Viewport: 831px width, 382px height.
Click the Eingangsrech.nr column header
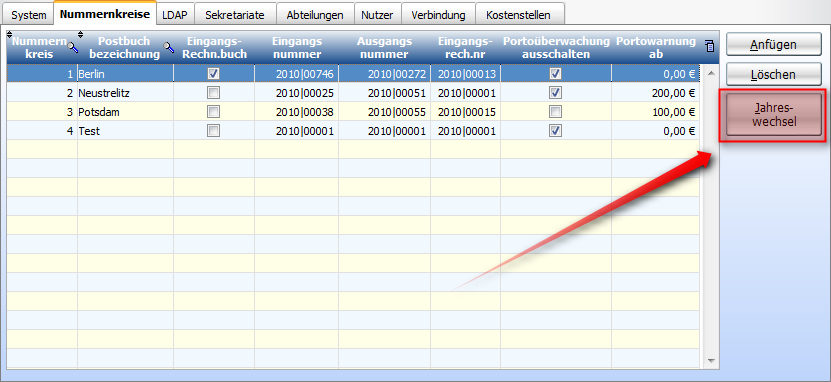[x=466, y=47]
